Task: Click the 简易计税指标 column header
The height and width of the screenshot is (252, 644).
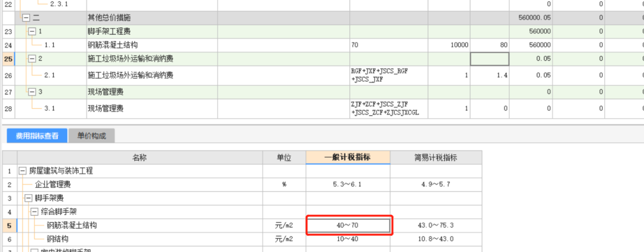Action: coord(436,158)
